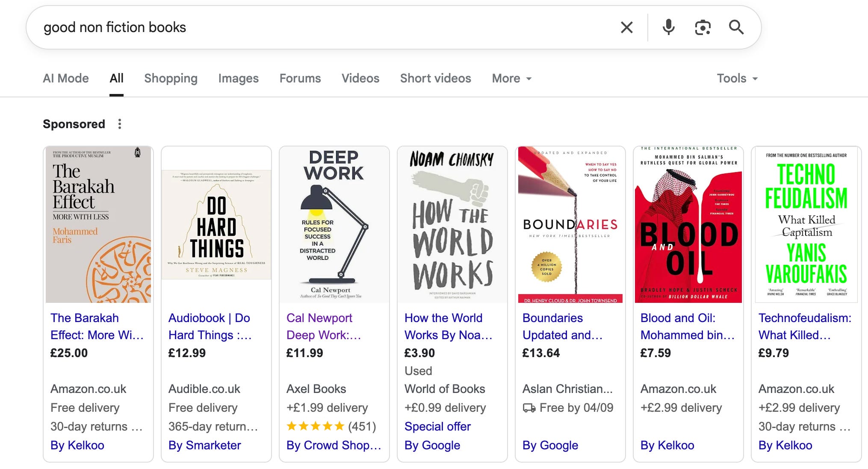Click the magnifying glass search icon
Screen dimensions: 868x469
(736, 27)
